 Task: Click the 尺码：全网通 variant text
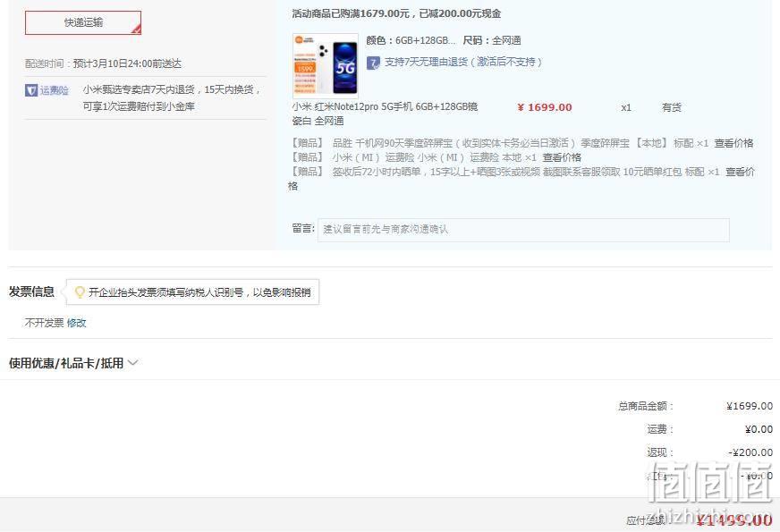coord(491,40)
